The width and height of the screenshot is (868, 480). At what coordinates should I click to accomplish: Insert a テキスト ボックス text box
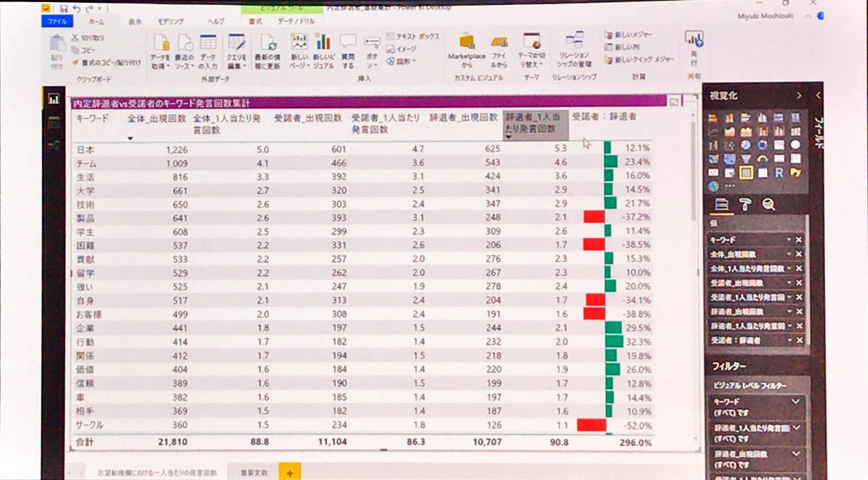pyautogui.click(x=412, y=36)
